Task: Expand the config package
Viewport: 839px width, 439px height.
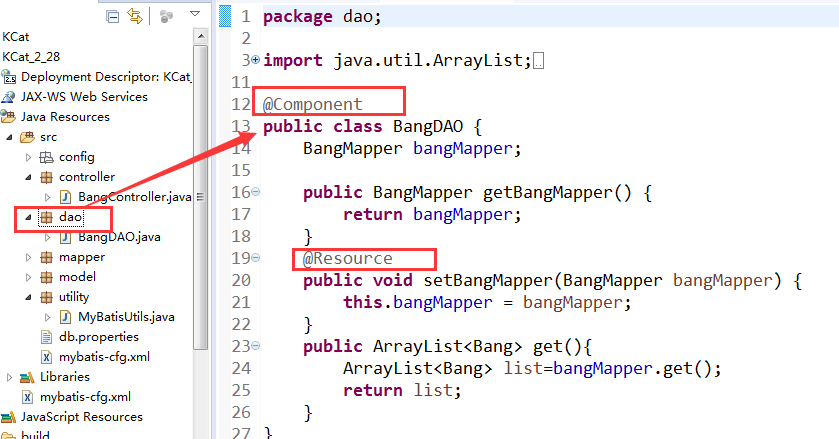Action: (28, 157)
